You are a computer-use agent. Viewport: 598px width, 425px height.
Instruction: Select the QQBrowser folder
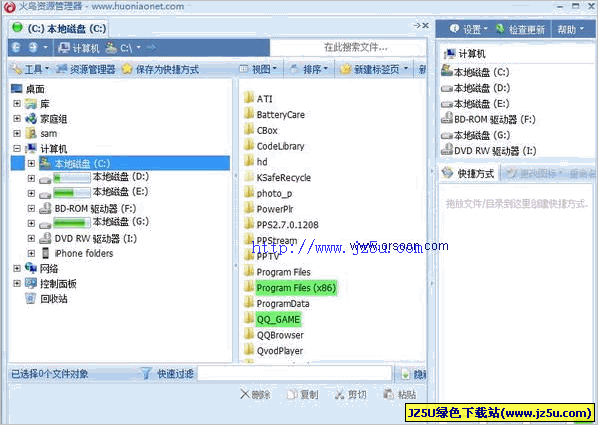click(280, 335)
